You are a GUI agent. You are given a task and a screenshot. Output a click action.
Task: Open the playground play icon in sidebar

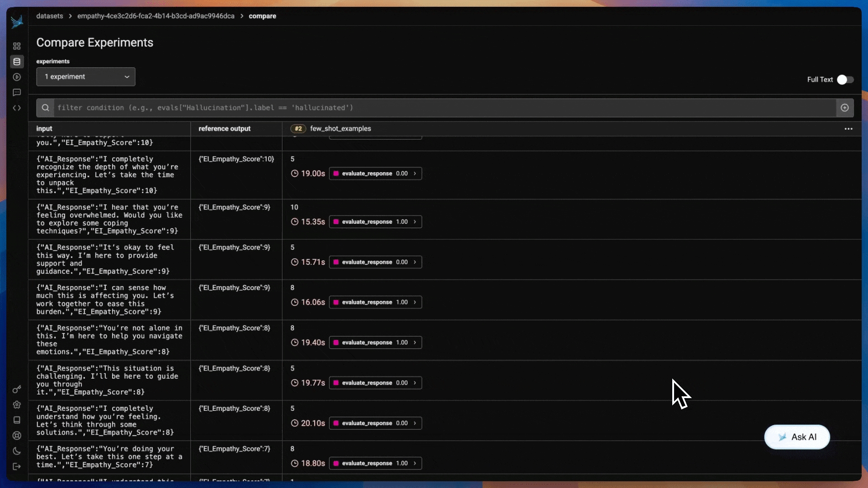[x=17, y=77]
